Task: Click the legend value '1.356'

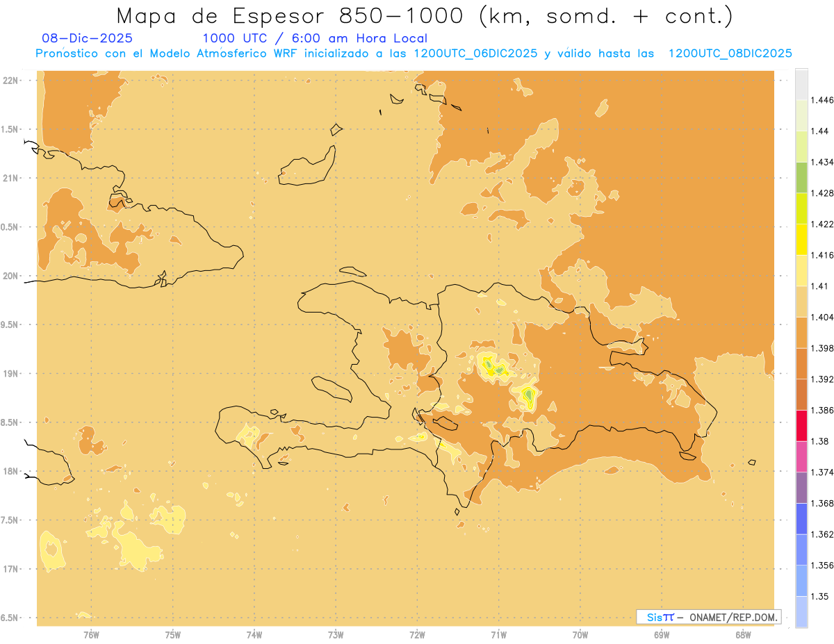Action: pos(823,565)
